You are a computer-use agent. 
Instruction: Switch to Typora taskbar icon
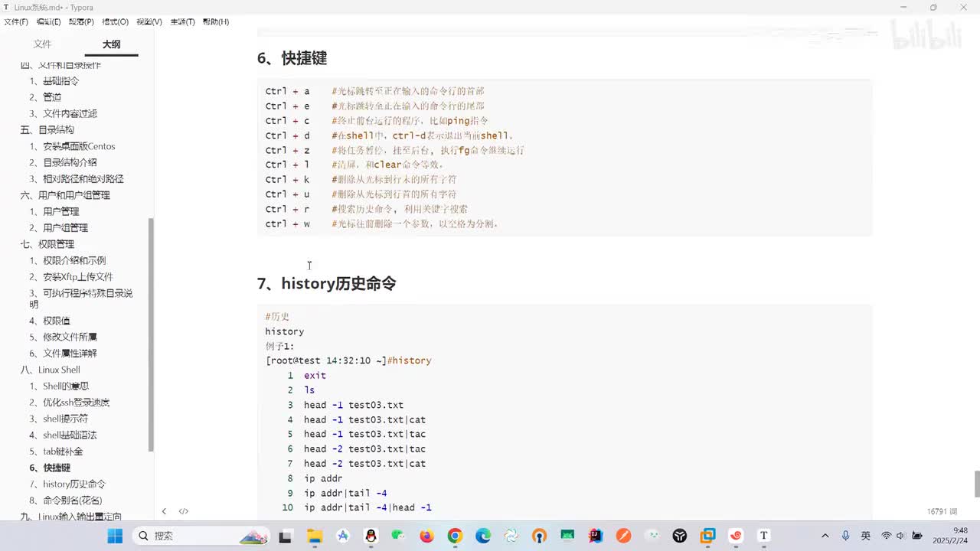pos(763,536)
